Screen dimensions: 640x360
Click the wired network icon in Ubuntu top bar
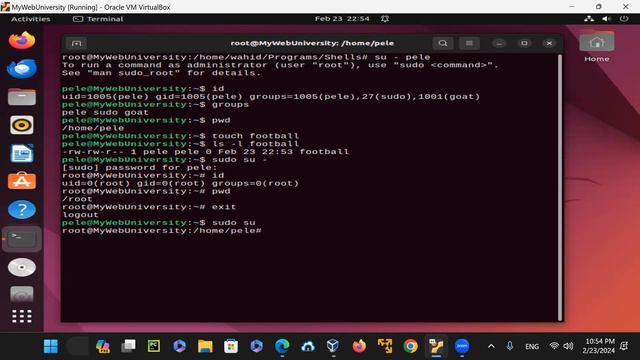click(x=589, y=19)
